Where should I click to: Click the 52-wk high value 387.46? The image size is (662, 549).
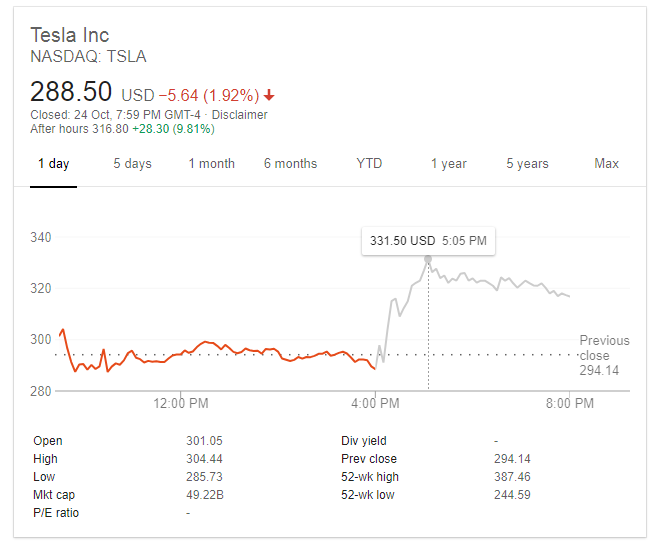[x=512, y=477]
